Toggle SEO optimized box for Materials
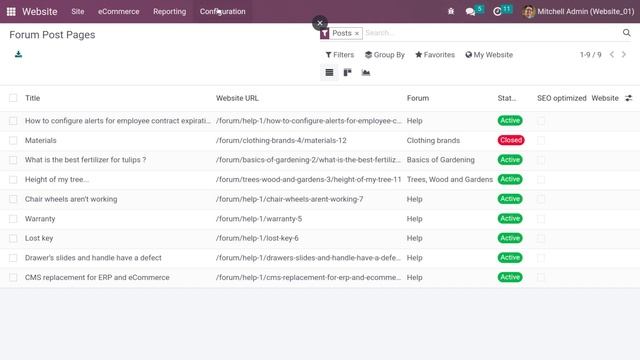Image resolution: width=640 pixels, height=360 pixels. coord(541,140)
